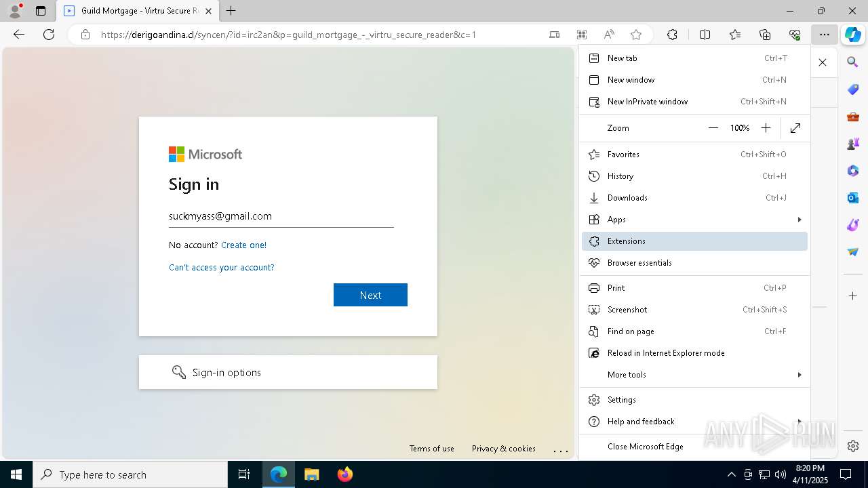Open Downloads from the menu

[694, 198]
